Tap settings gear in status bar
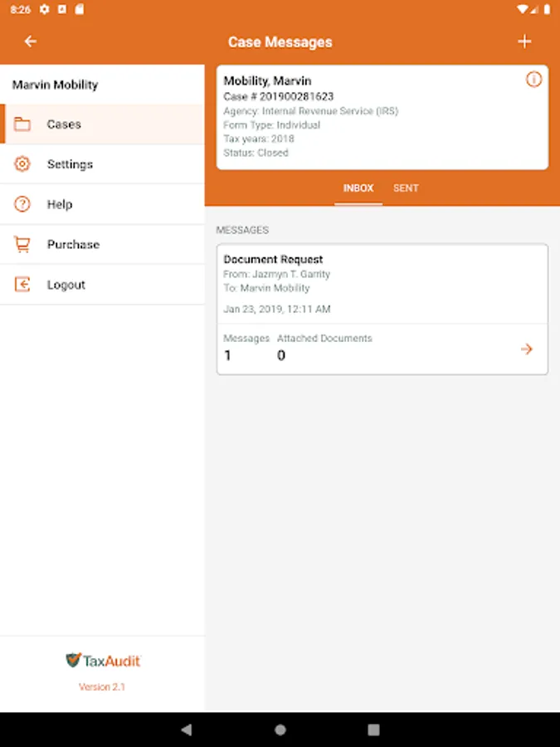The image size is (560, 747). coord(44,9)
